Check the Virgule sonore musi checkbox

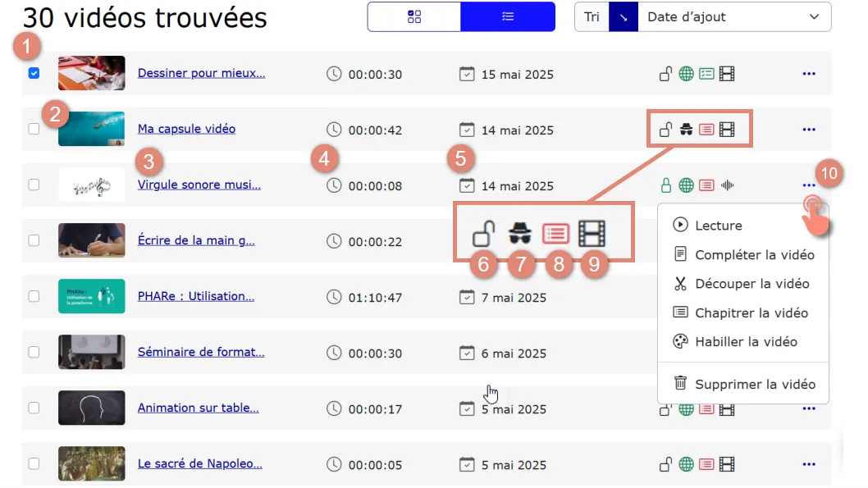point(34,185)
